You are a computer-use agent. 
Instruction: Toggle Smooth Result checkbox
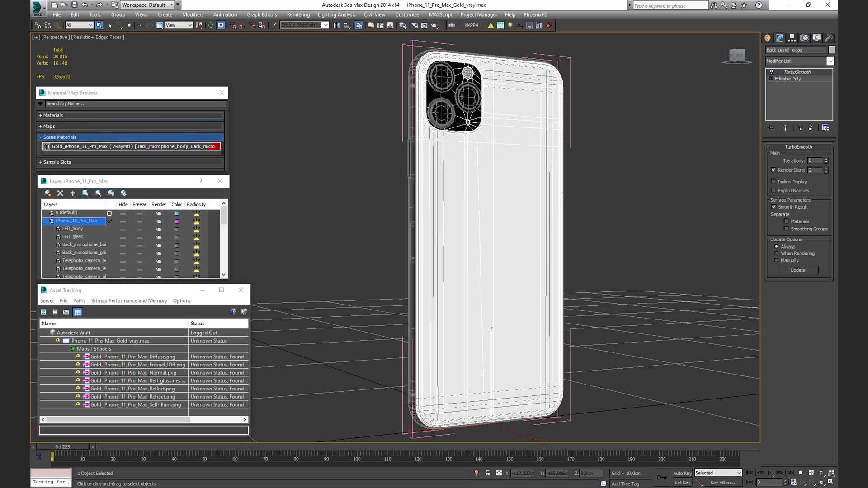pos(774,207)
